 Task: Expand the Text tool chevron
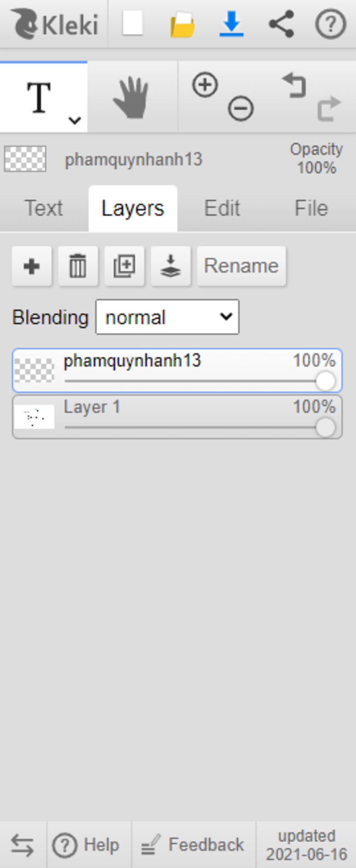(x=74, y=120)
